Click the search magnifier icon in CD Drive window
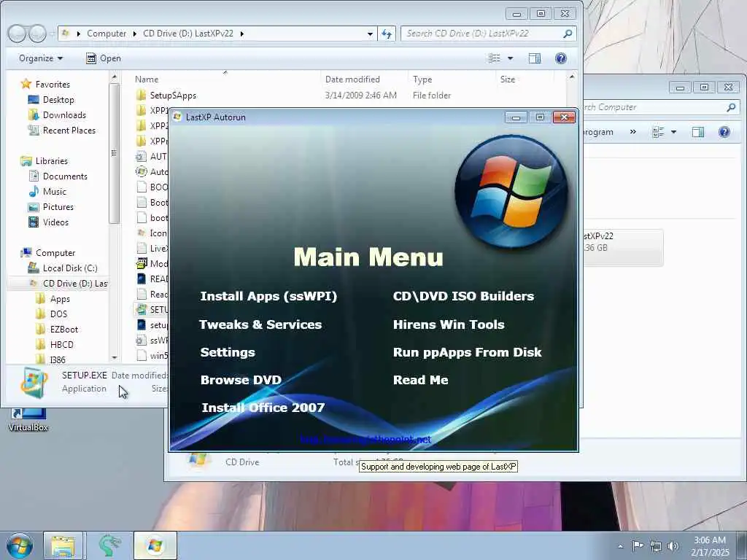This screenshot has height=560, width=747. 568,34
